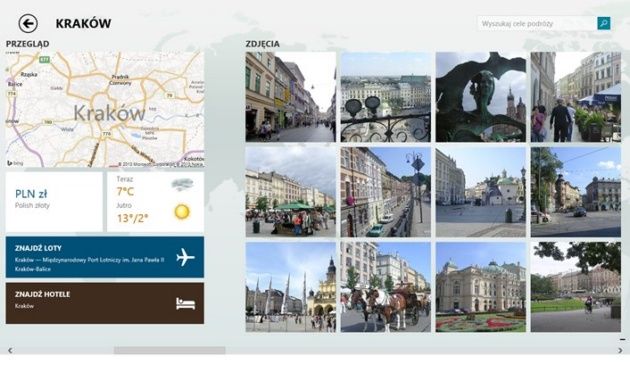
Task: Click tomorrow's forecast '13°/2°'
Action: [x=133, y=218]
